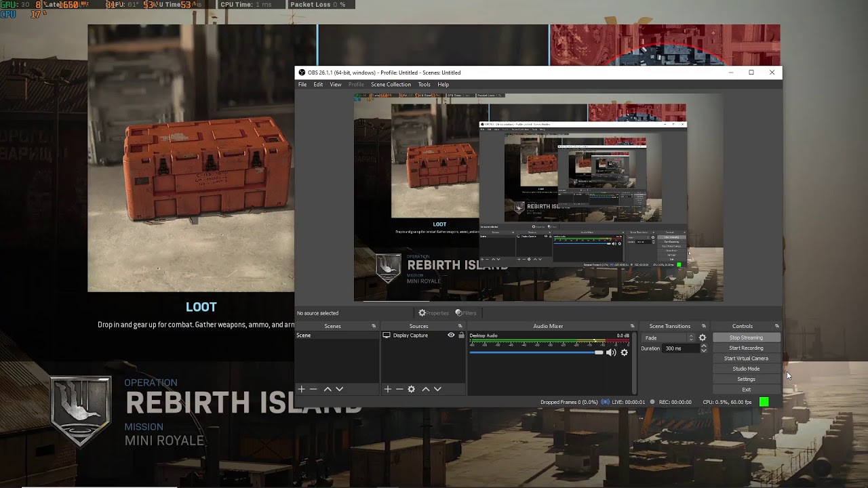Remove selected scene with minus icon
Viewport: 868px width, 488px height.
click(313, 389)
